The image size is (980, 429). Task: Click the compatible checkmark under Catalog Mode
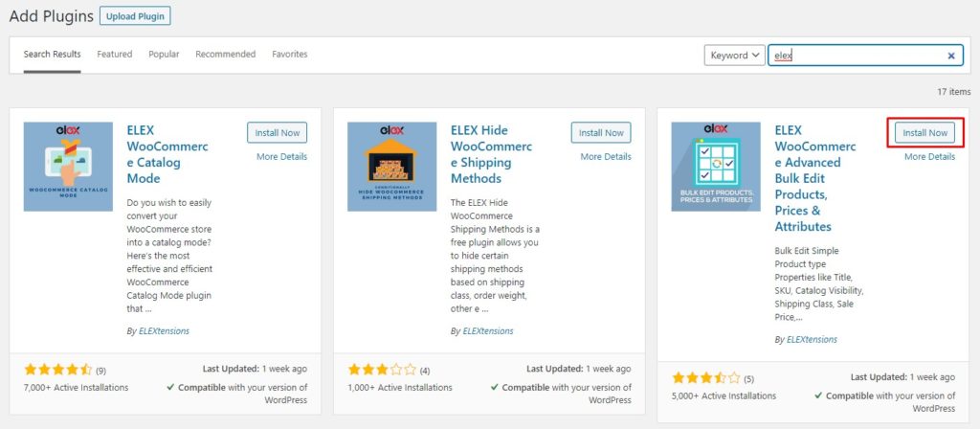[170, 387]
